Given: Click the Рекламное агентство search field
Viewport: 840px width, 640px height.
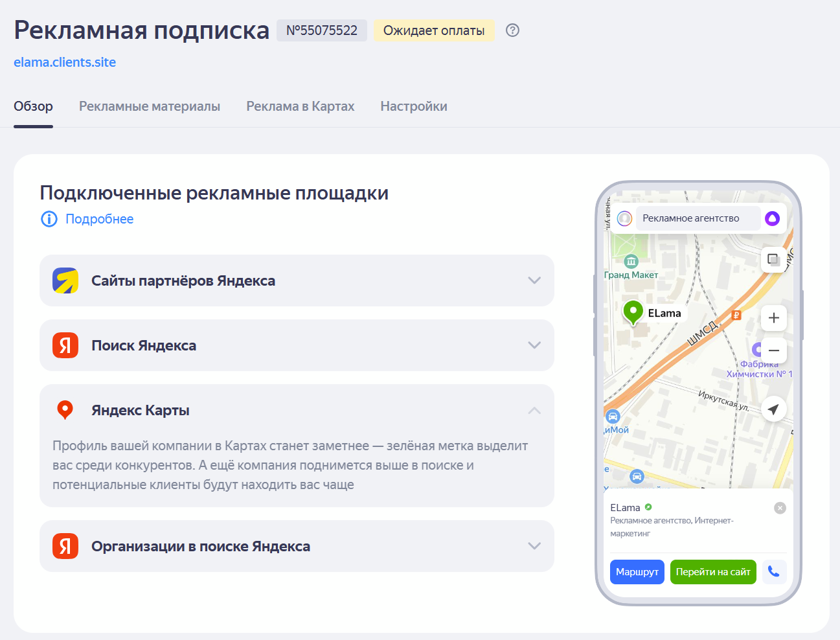Looking at the screenshot, I should pos(698,218).
